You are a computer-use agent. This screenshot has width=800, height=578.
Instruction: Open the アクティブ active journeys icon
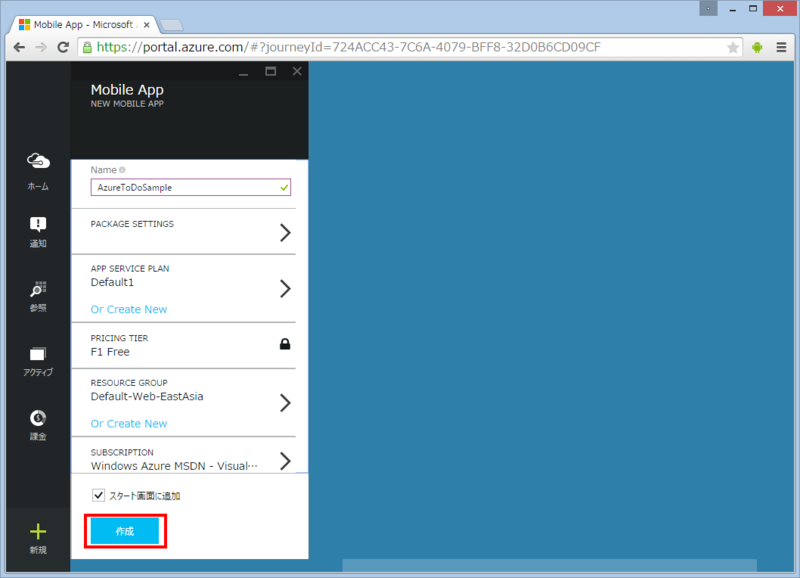(x=38, y=354)
